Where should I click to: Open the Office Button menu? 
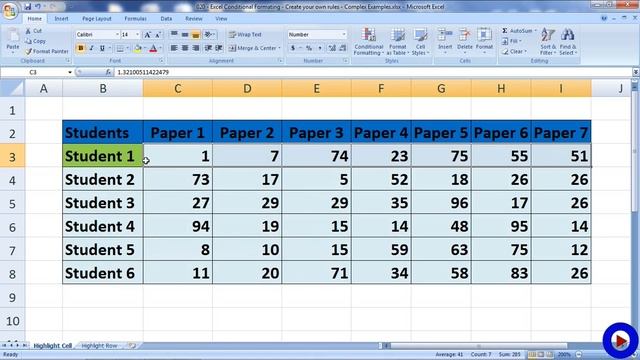(10, 10)
